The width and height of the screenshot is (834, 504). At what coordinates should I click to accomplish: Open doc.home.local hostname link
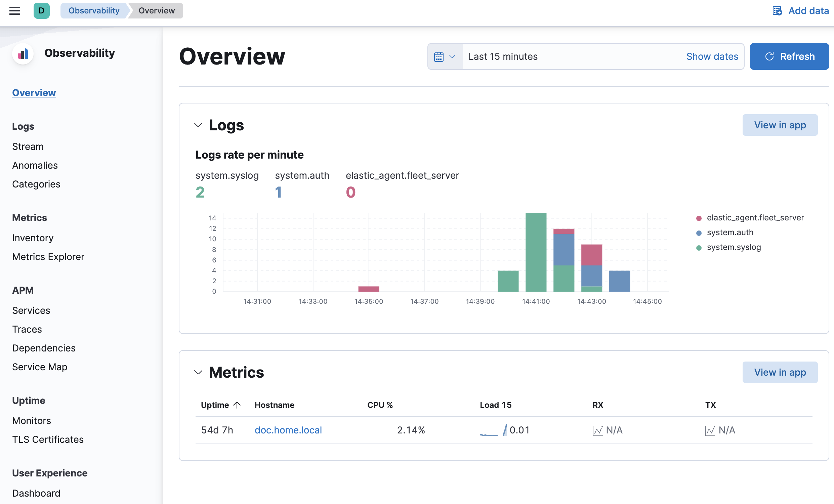point(288,430)
